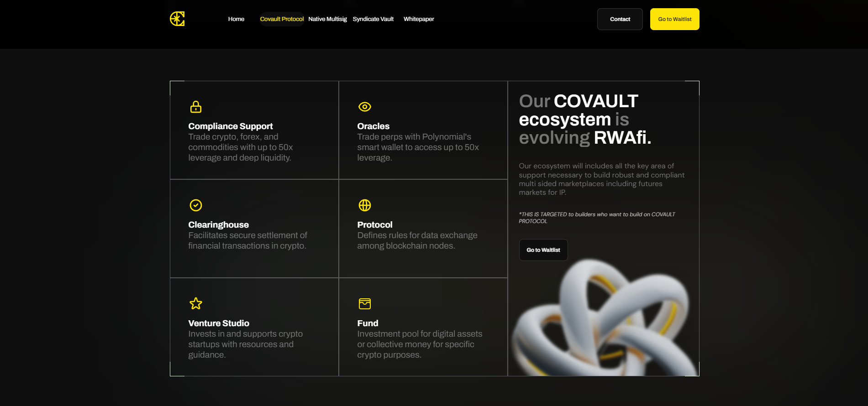Select the Covault Protocol nav item

pos(282,19)
